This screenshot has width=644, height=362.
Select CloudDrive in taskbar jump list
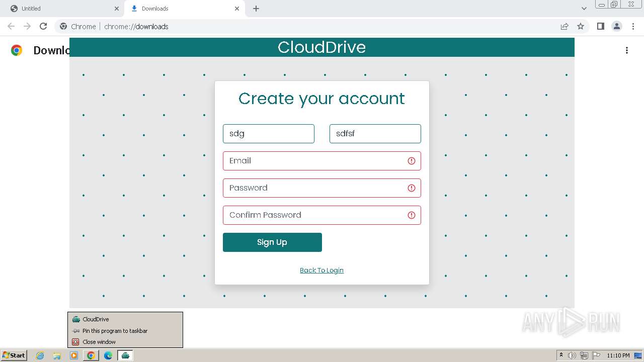tap(125, 319)
